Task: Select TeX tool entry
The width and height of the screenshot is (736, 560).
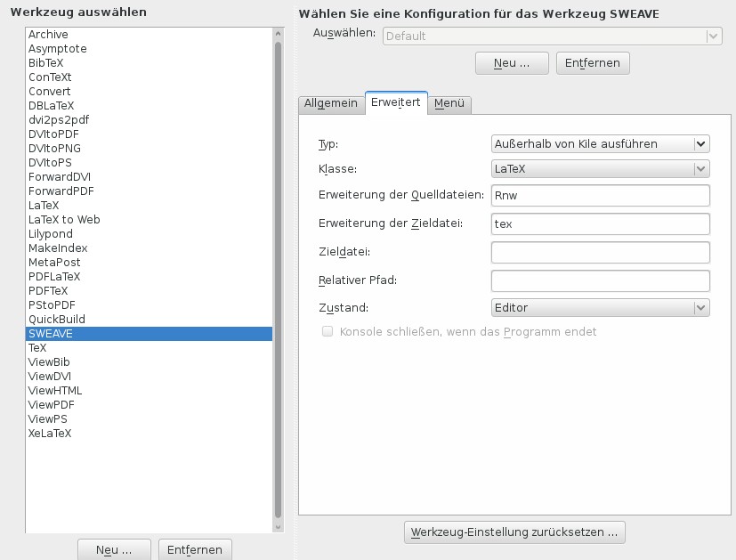Action: pyautogui.click(x=149, y=348)
